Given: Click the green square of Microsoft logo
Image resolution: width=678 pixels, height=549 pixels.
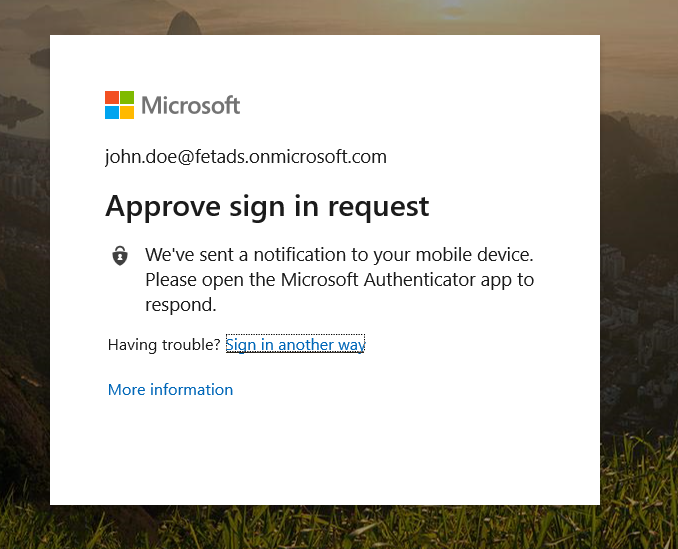Looking at the screenshot, I should click(x=127, y=98).
